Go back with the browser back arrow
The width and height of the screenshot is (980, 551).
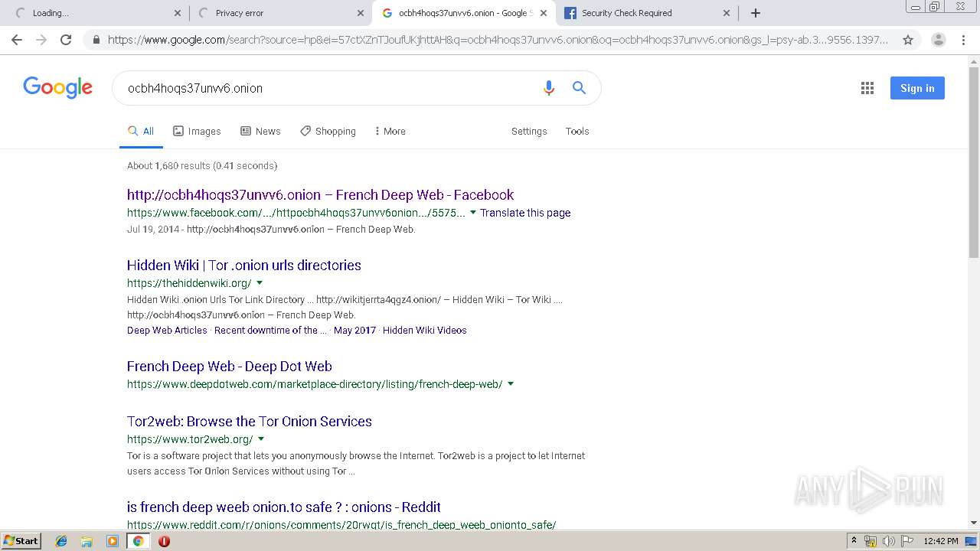17,40
